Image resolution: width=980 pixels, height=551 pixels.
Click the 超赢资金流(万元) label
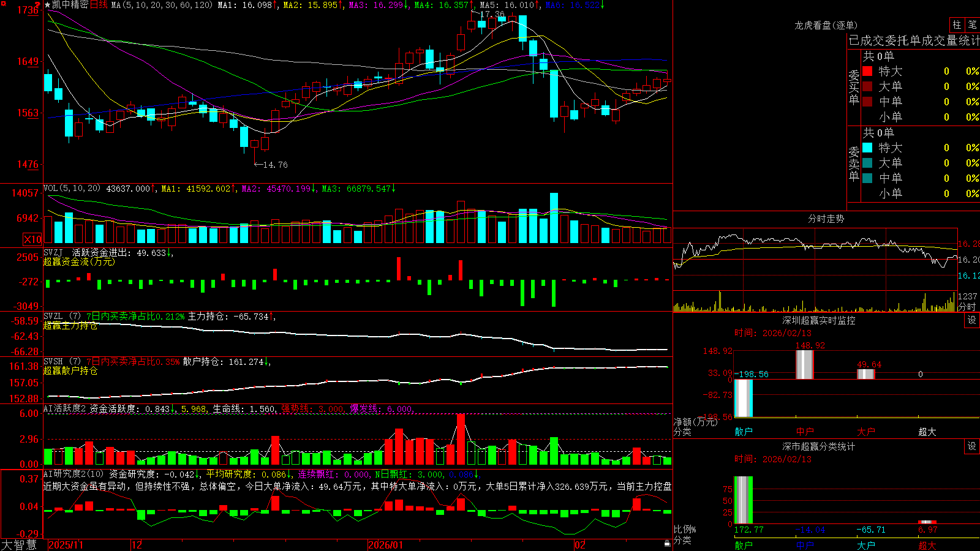[79, 261]
